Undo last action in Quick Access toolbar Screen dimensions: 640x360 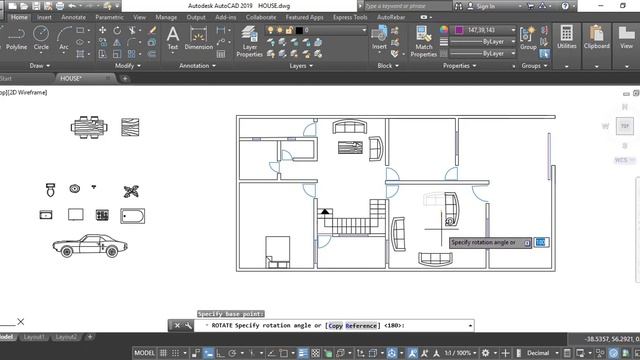72,6
